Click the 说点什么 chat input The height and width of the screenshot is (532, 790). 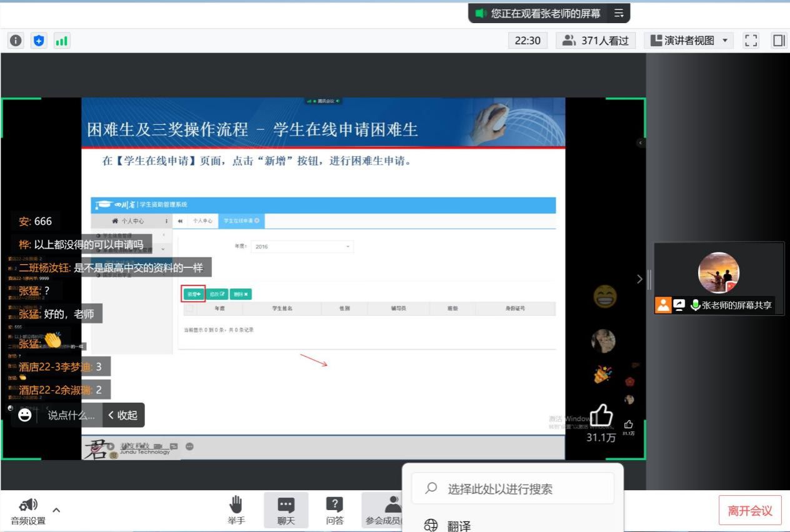(71, 415)
